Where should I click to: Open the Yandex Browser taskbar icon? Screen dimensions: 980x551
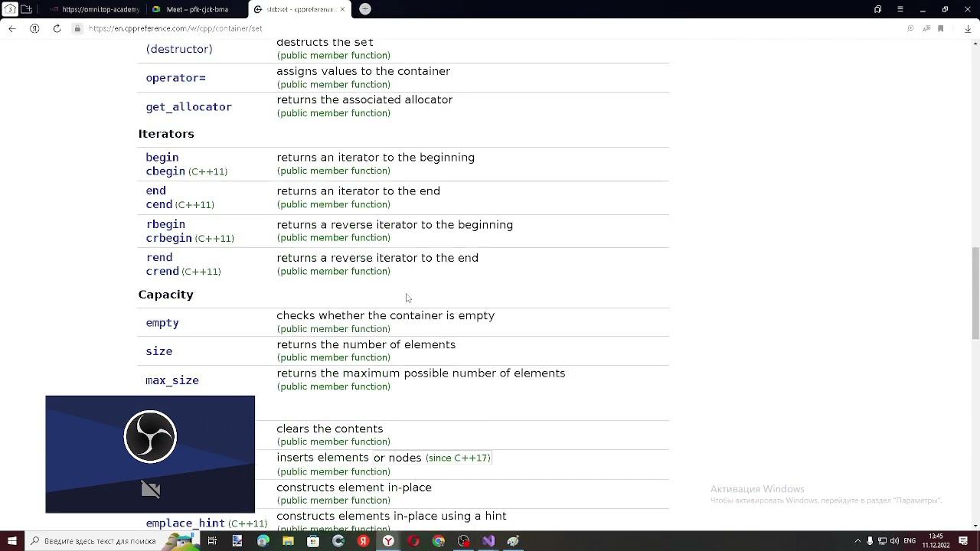[x=388, y=541]
